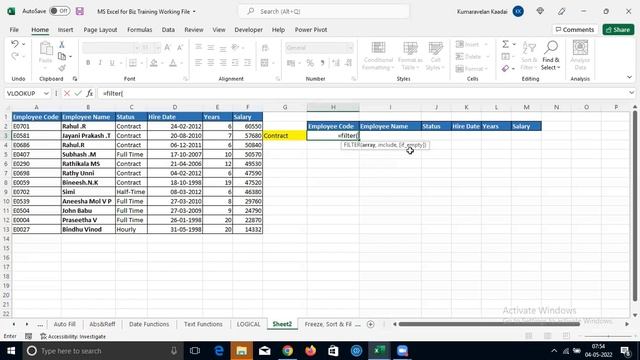Click the Borders icon

[133, 63]
